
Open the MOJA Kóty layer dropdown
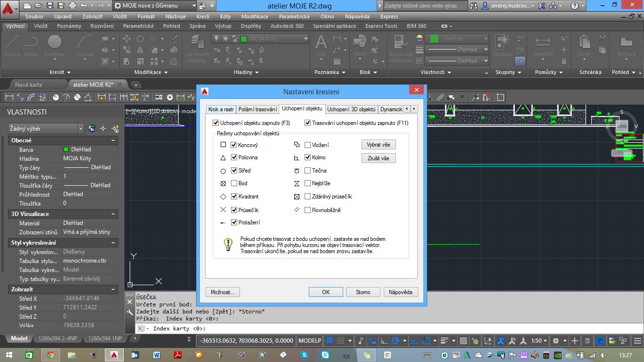260,39
